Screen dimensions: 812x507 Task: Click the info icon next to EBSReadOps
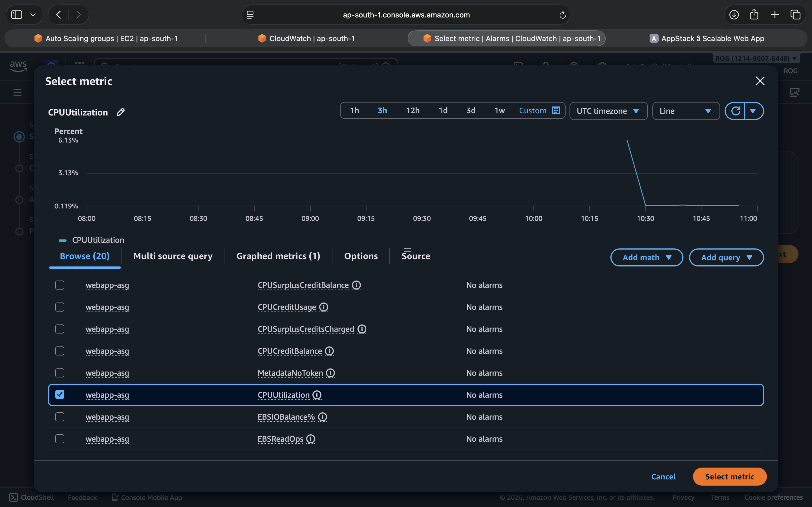point(311,439)
